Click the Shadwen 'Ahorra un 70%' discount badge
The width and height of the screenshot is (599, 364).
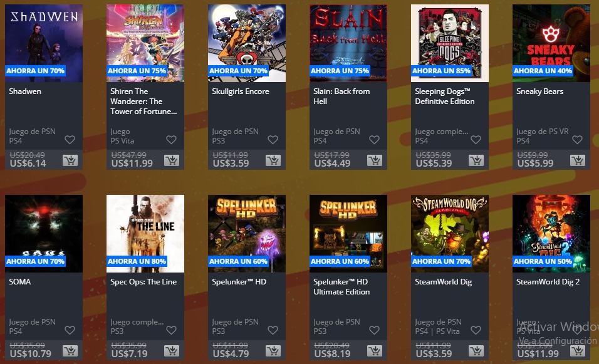pos(35,71)
